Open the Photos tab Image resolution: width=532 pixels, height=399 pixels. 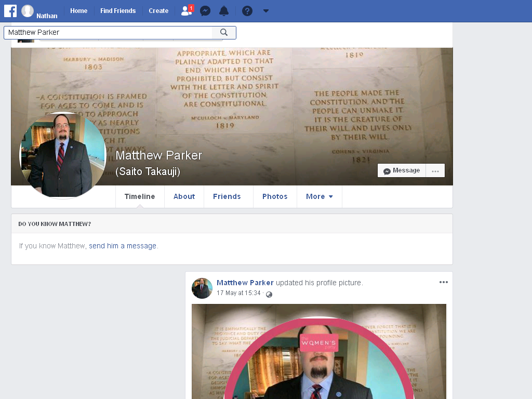275,196
